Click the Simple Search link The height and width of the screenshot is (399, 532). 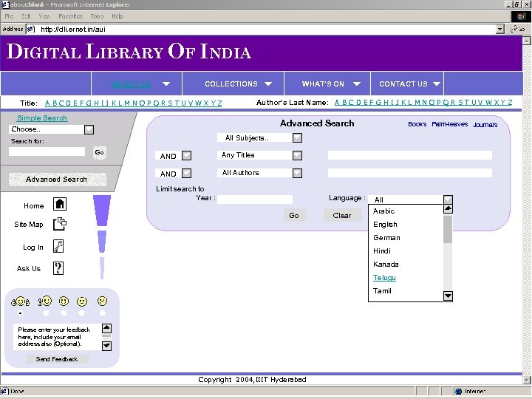coord(42,118)
